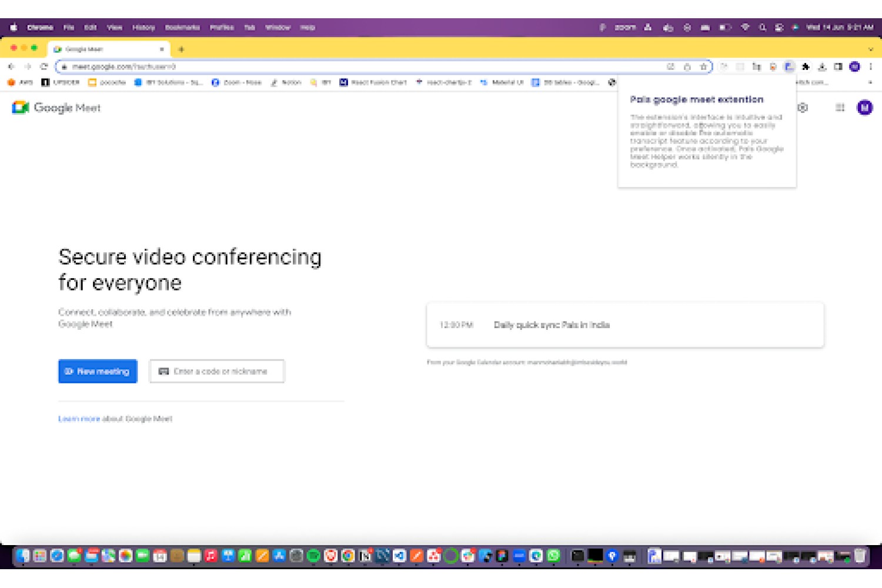Viewport: 882px width, 588px height.
Task: Open the Material UI bookmark
Action: pos(502,82)
